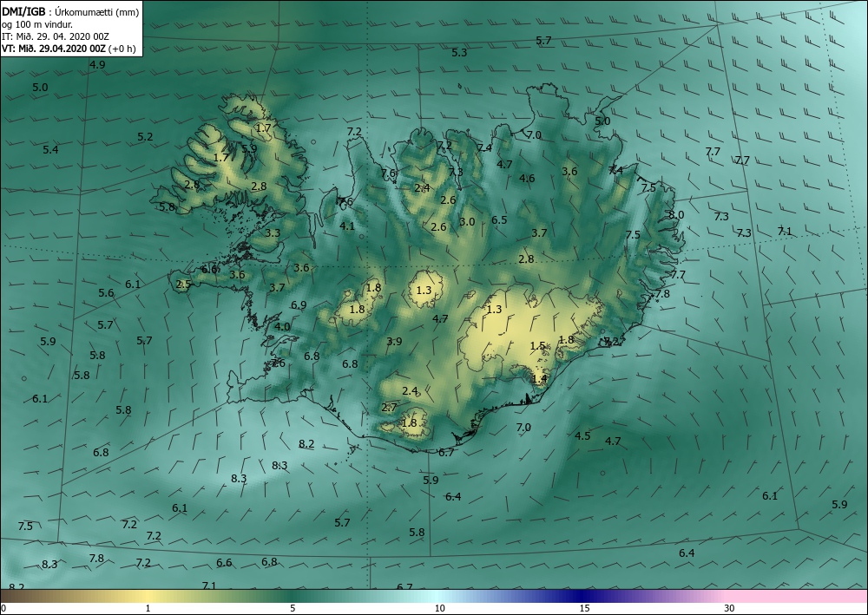
Task: Click the map value "3.9"
Action: [x=394, y=342]
